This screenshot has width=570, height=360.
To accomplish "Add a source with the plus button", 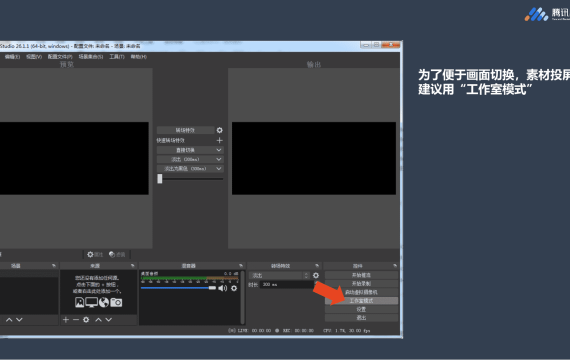I will tap(66, 320).
